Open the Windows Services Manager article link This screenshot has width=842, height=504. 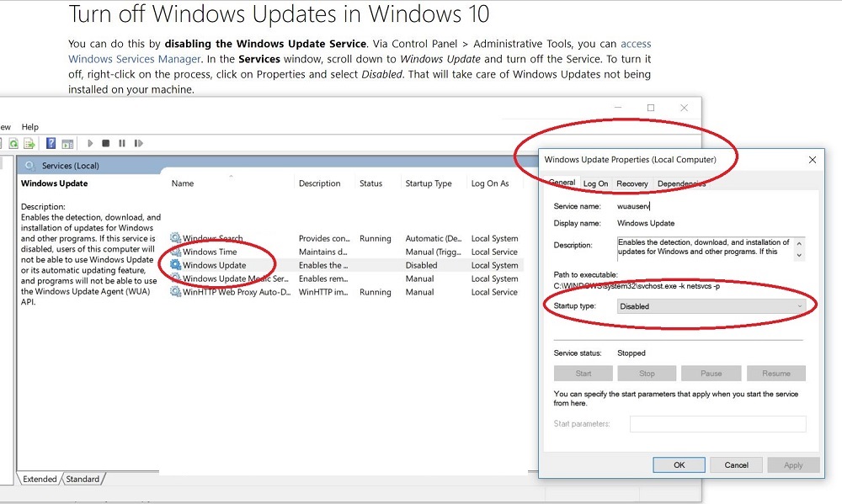pos(134,59)
